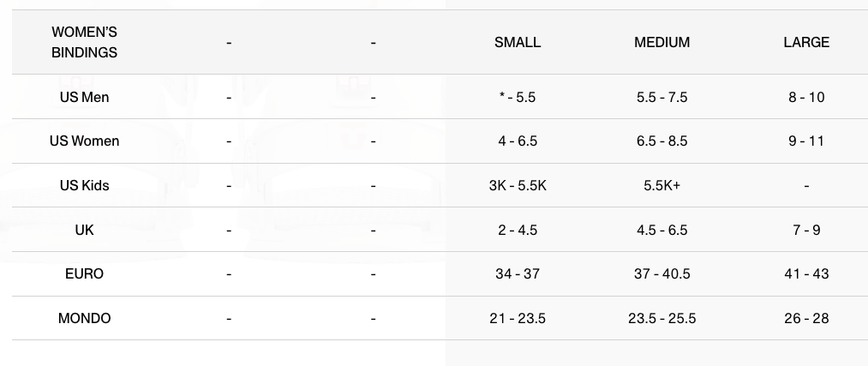Click US Women medium size '6.5 - 8.5'
The width and height of the screenshot is (868, 366).
tap(661, 141)
